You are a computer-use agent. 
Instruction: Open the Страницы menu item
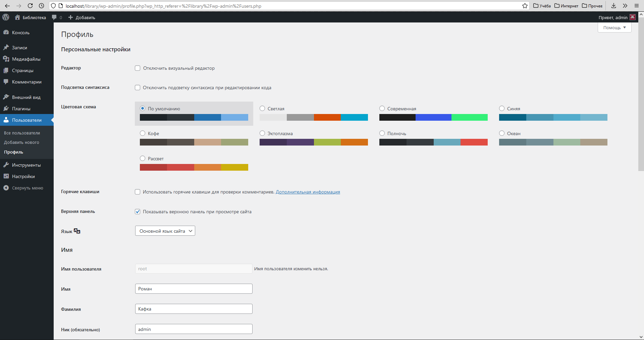point(27,70)
